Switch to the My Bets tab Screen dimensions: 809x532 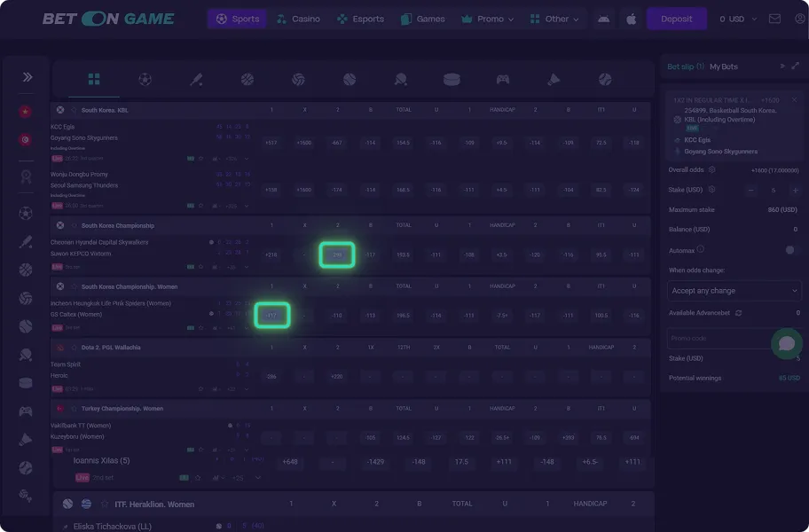[723, 66]
